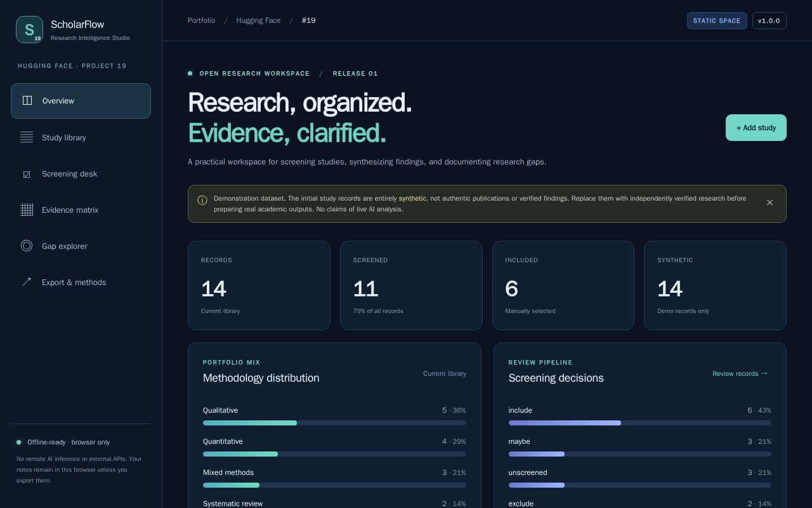
Task: Select the Included stat card
Action: coord(563,285)
